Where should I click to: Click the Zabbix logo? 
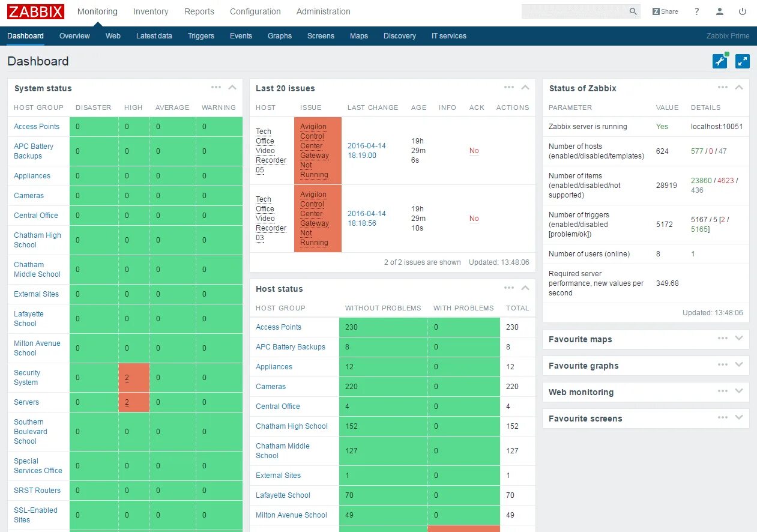click(36, 11)
